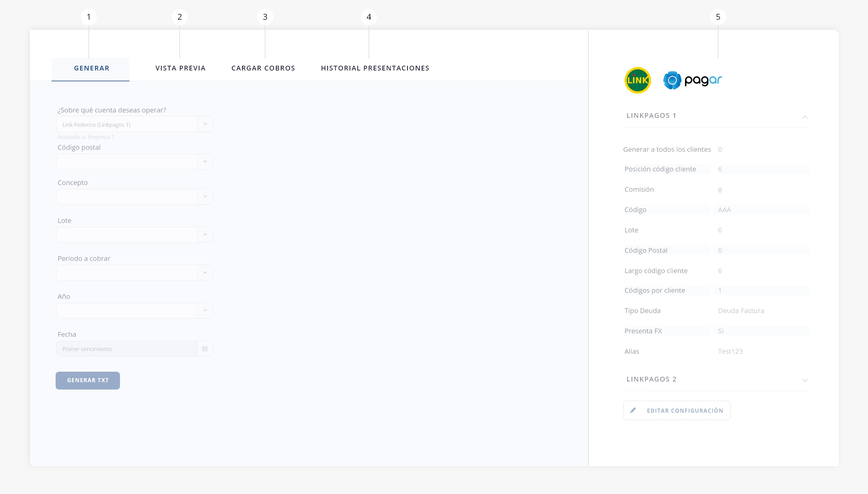The image size is (868, 494).
Task: Click annotation marker number 1
Action: tap(88, 17)
